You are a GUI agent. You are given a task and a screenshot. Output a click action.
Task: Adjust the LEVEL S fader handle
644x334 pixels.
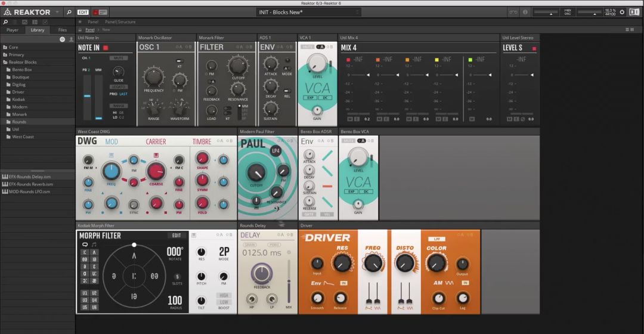[532, 75]
